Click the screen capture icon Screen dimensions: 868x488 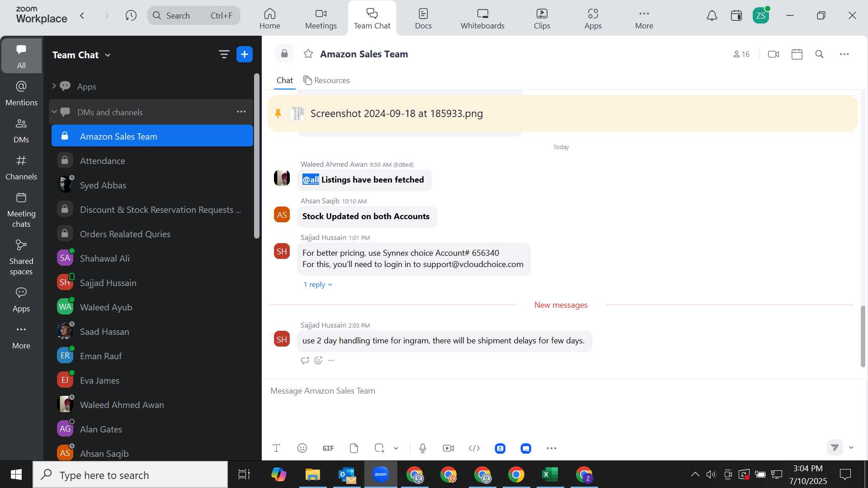379,448
